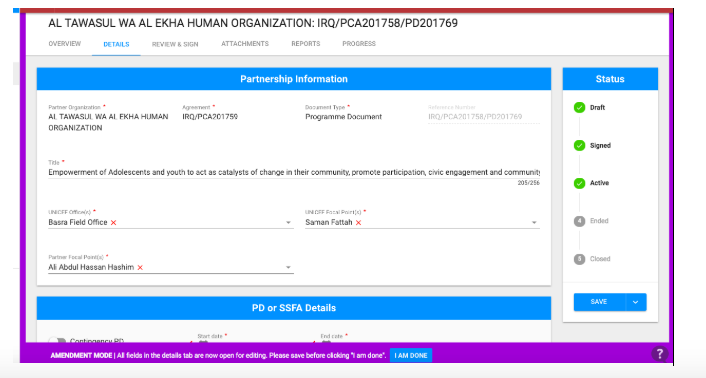Click the Partnership Information header

(x=294, y=79)
